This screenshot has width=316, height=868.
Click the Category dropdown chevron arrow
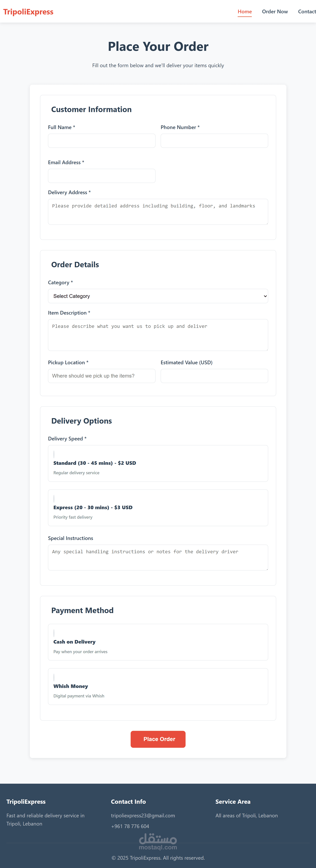(x=265, y=296)
